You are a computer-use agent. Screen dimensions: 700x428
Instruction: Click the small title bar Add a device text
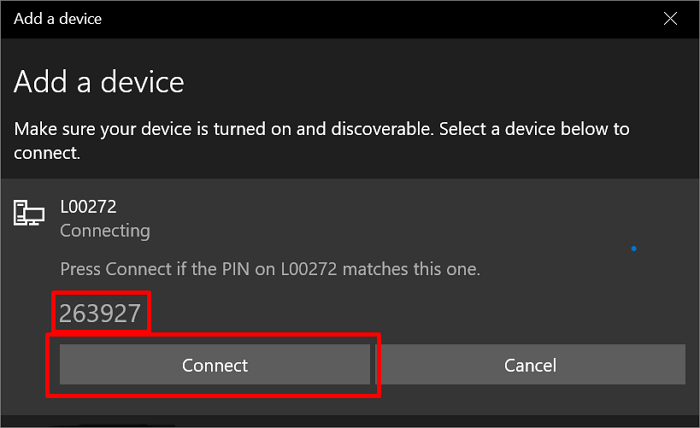tap(57, 18)
